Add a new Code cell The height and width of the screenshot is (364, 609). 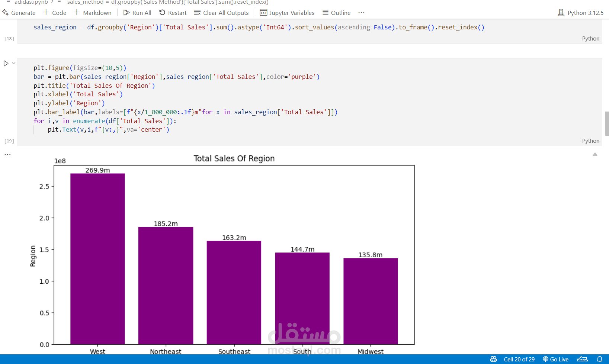[x=55, y=13]
